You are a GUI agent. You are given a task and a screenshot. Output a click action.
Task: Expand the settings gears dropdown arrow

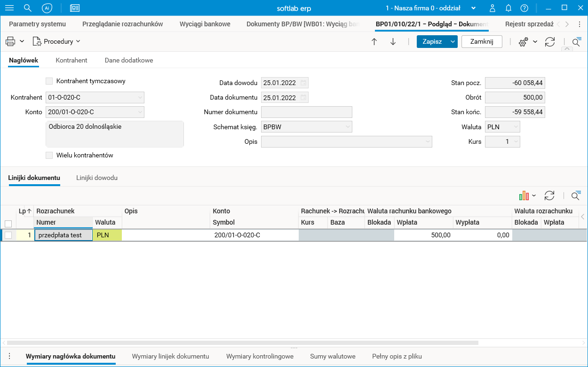(x=535, y=41)
